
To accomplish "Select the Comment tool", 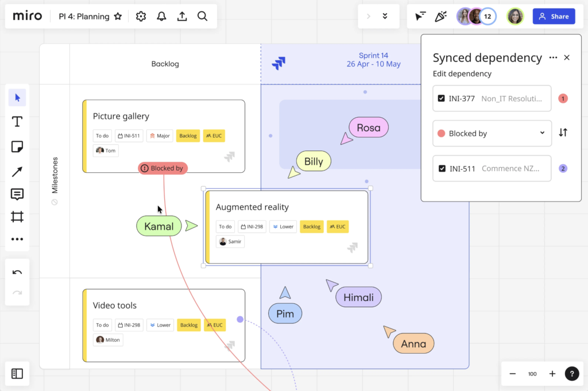I will pyautogui.click(x=17, y=194).
